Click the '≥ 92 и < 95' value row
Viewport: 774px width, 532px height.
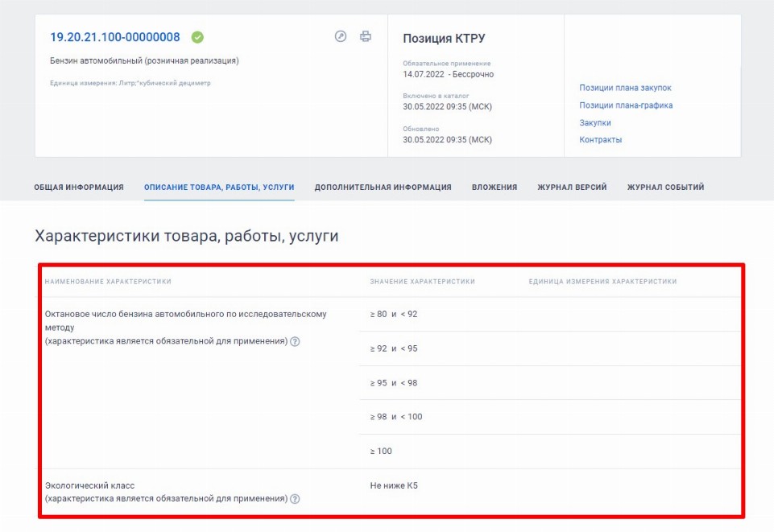click(x=394, y=348)
